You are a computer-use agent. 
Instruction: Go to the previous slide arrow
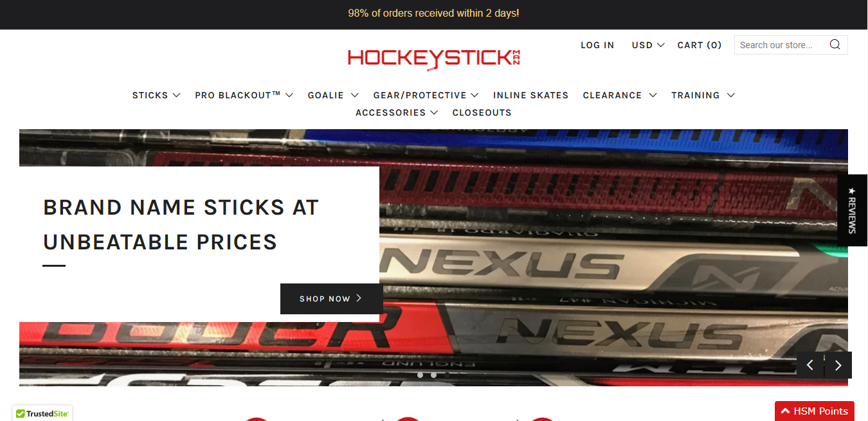click(x=810, y=365)
